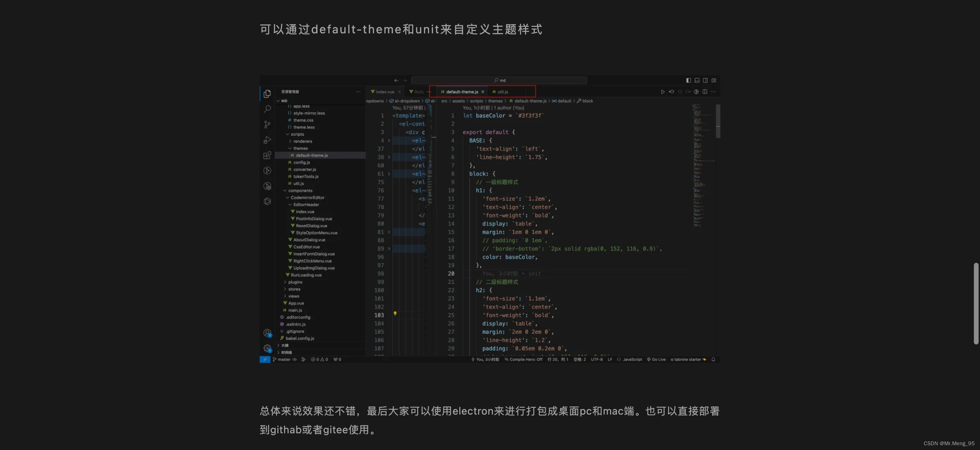Click tabnine starter in status bar
Image resolution: width=980 pixels, height=450 pixels.
(x=688, y=359)
